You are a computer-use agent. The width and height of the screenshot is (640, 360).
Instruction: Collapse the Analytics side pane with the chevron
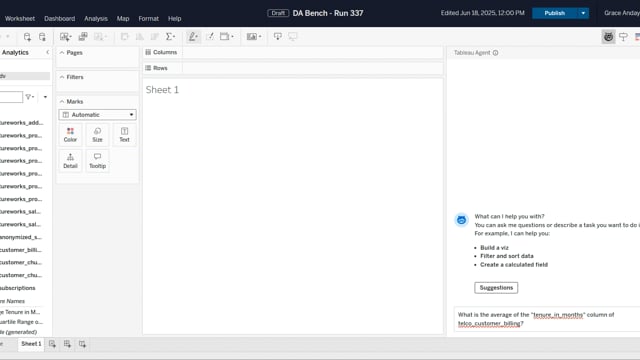tap(47, 52)
